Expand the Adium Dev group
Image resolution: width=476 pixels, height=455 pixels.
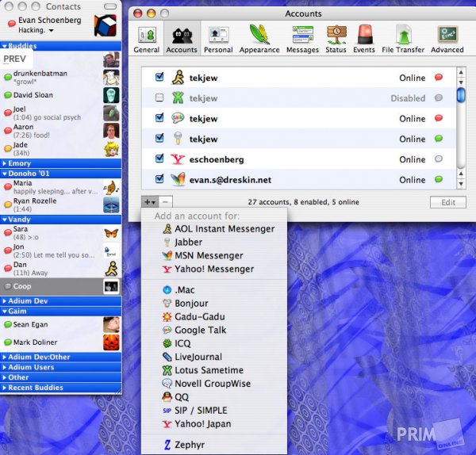point(4,301)
